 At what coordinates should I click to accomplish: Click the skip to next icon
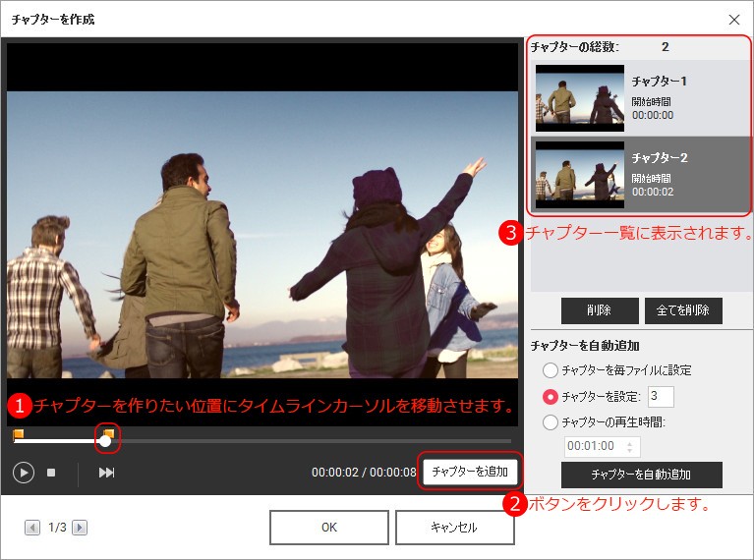[x=106, y=473]
